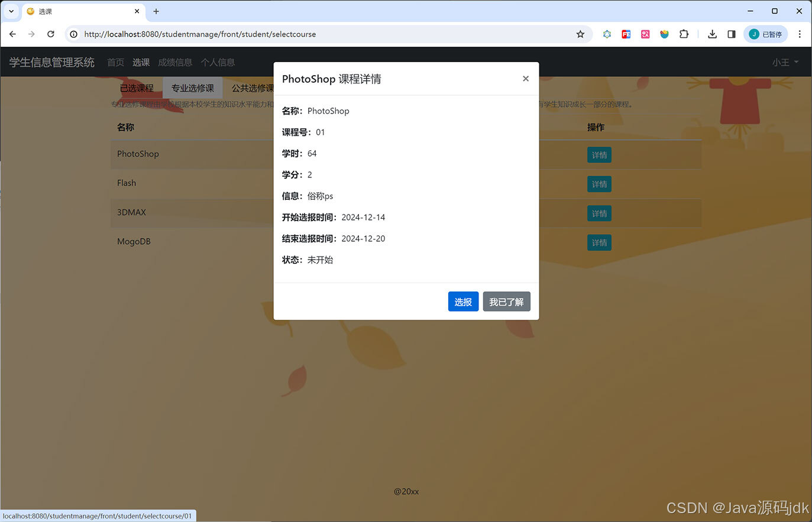The width and height of the screenshot is (812, 522).
Task: Open 成绩信息 in the navbar
Action: tap(175, 62)
